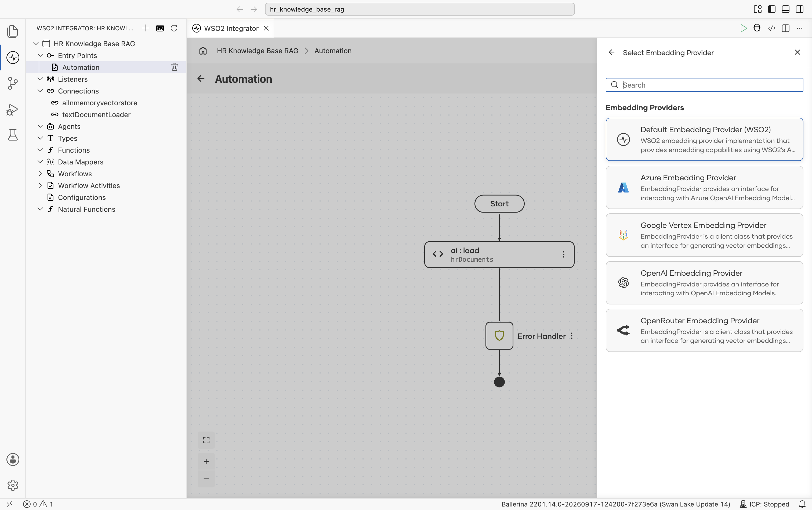
Task: Expand the Workflow Activities tree node
Action: pyautogui.click(x=40, y=185)
